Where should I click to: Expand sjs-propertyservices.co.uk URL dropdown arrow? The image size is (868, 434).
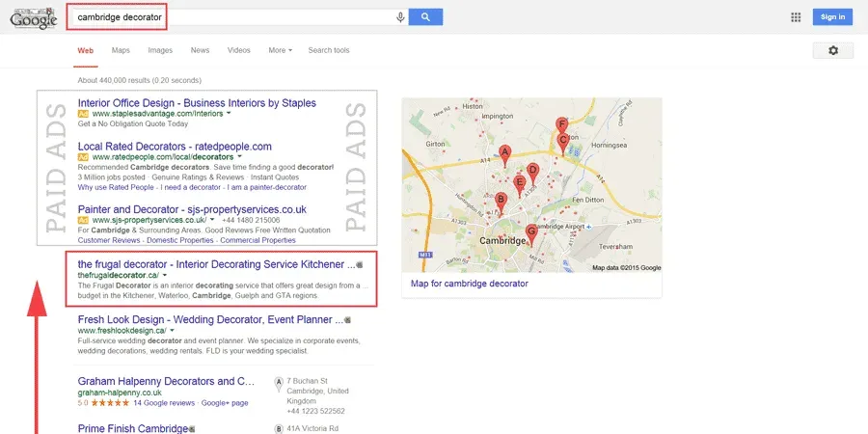coord(212,220)
